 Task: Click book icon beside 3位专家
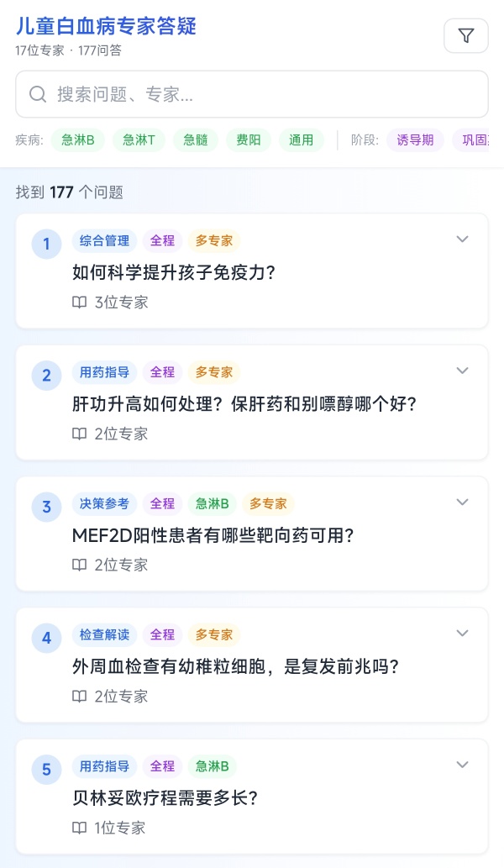pos(80,302)
